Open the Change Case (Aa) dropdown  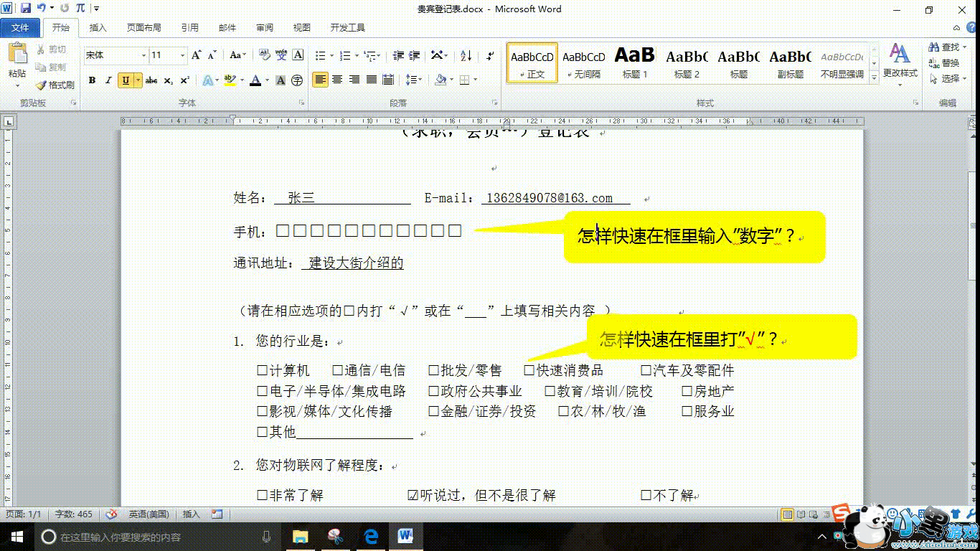(x=237, y=55)
